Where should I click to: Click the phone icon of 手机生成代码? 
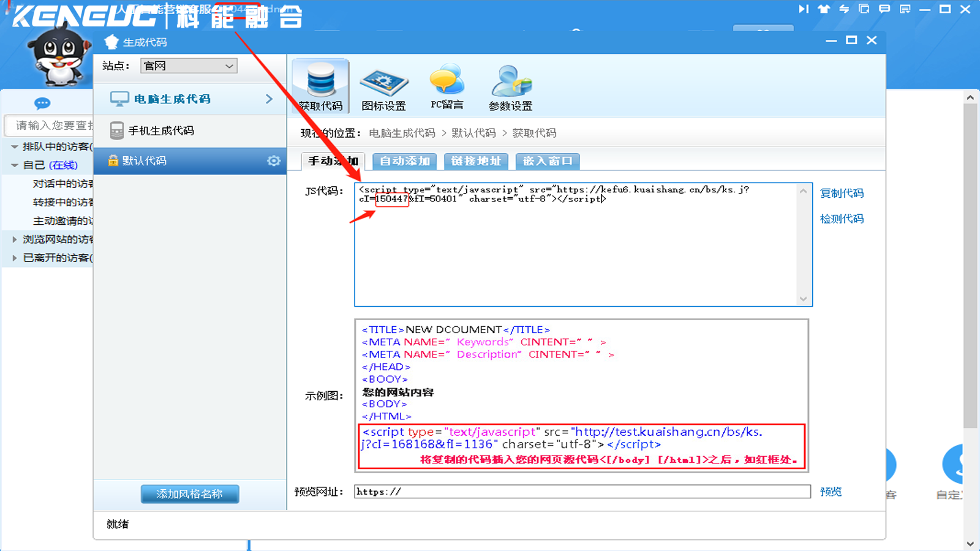[x=117, y=130]
